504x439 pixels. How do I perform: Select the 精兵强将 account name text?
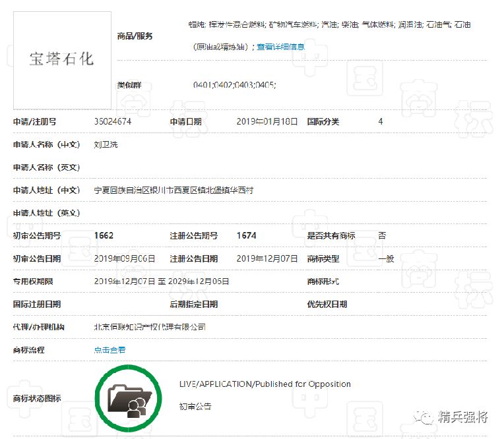pos(463,417)
